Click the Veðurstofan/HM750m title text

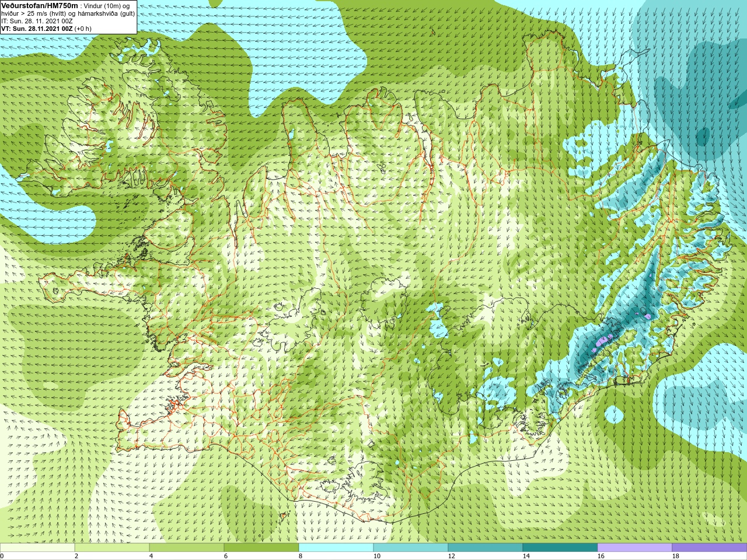point(39,5)
